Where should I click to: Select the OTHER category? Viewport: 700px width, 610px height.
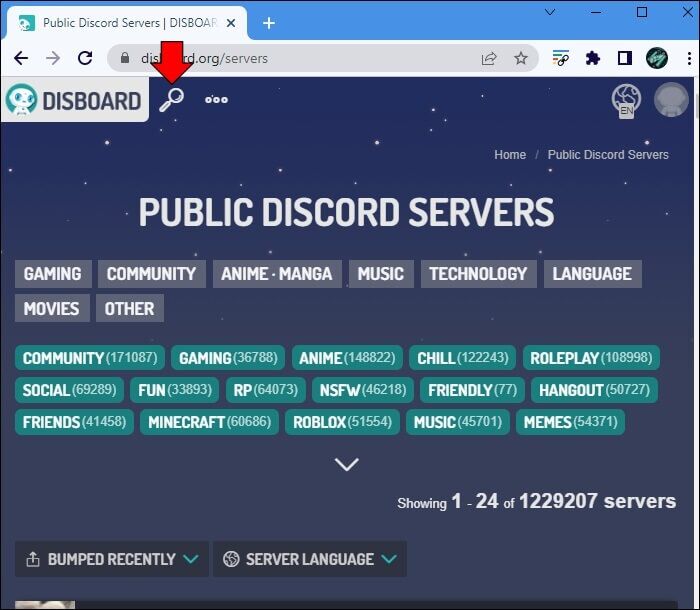130,308
